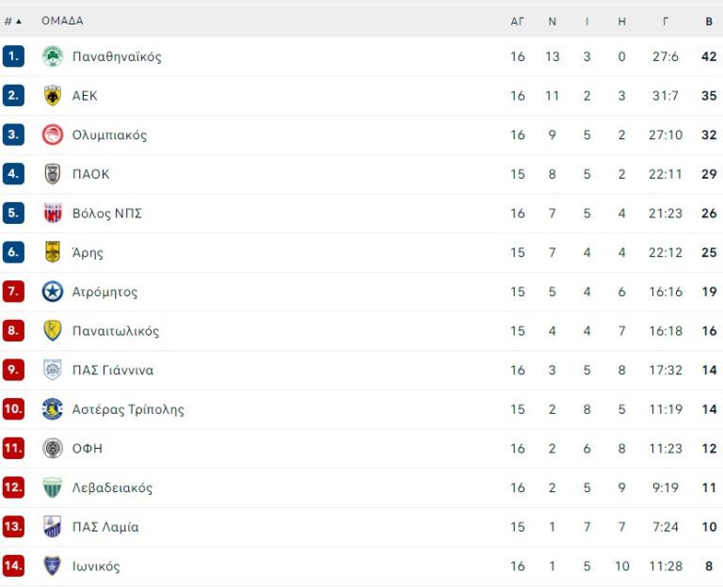Click the ΑΕΚ team logo
723x588 pixels.
53,95
